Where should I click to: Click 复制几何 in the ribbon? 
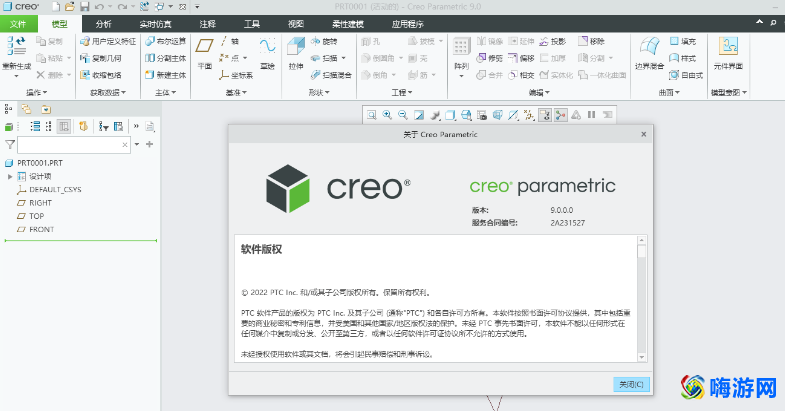coord(101,59)
